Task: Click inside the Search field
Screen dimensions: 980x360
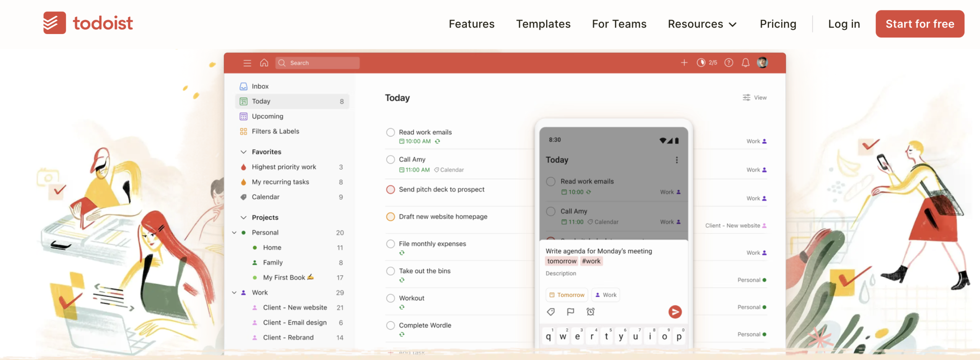Action: click(317, 63)
